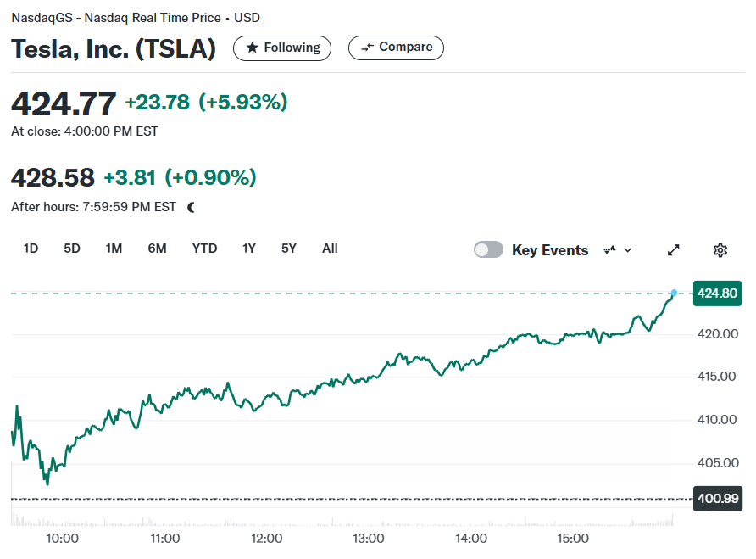Click the 10:00 time axis label
This screenshot has height=559, width=756.
click(62, 539)
